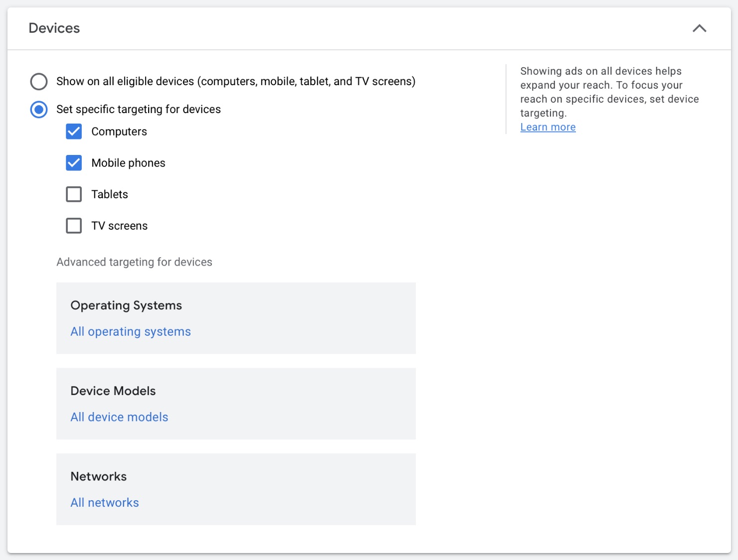The height and width of the screenshot is (560, 738).
Task: Click the 'Operating Systems' card heading
Action: point(126,305)
